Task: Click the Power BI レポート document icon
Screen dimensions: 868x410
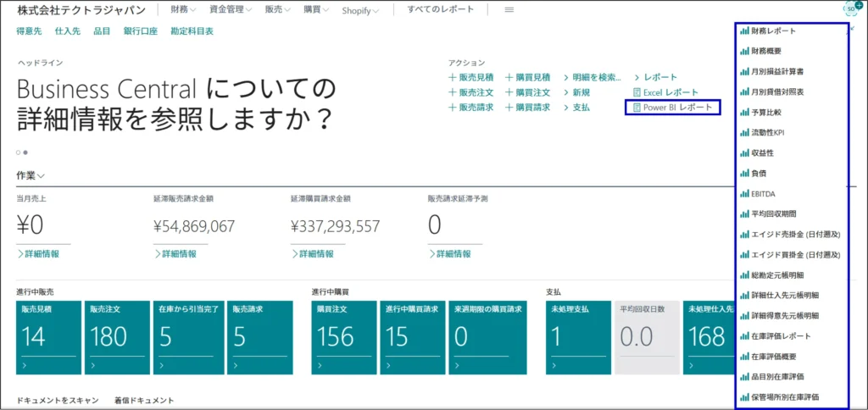Action: (637, 108)
